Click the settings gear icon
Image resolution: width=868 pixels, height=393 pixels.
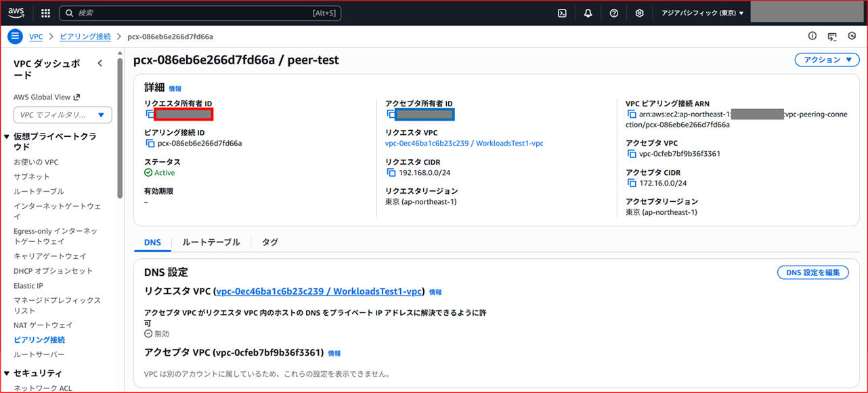(x=638, y=12)
